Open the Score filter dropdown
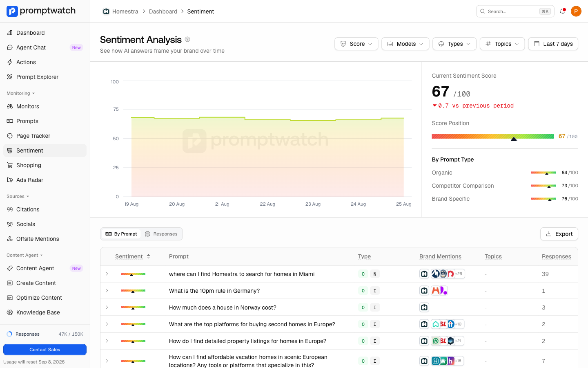Viewport: 588px width, 368px height. coord(356,44)
